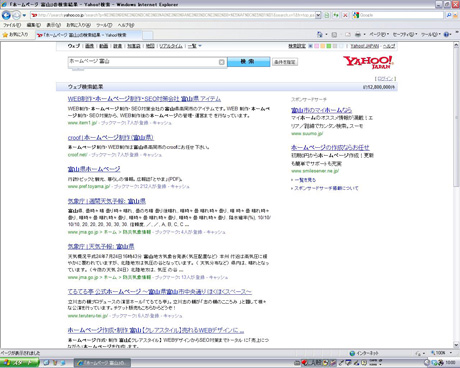Click the first quick launch icon beside Start

point(46,363)
